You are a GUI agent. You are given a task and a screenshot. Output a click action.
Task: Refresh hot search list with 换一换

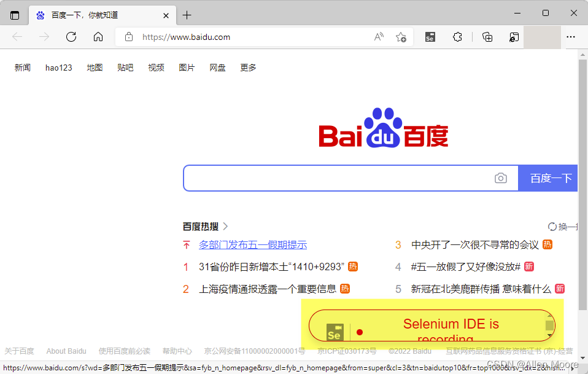point(562,227)
